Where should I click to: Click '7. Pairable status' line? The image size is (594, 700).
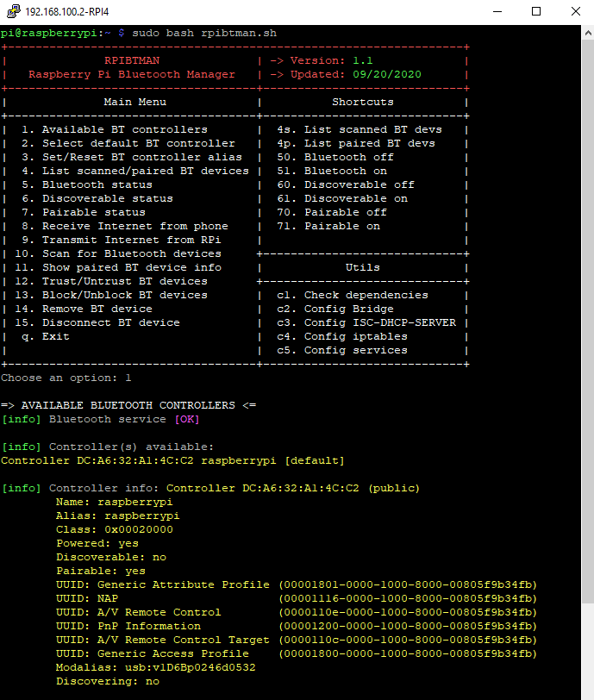point(84,213)
